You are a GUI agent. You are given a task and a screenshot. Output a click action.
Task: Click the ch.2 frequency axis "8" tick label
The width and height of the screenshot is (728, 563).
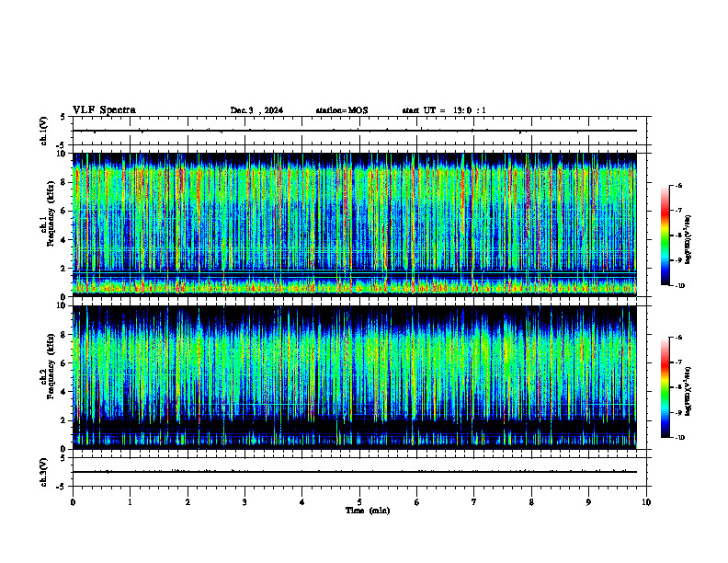coord(63,335)
